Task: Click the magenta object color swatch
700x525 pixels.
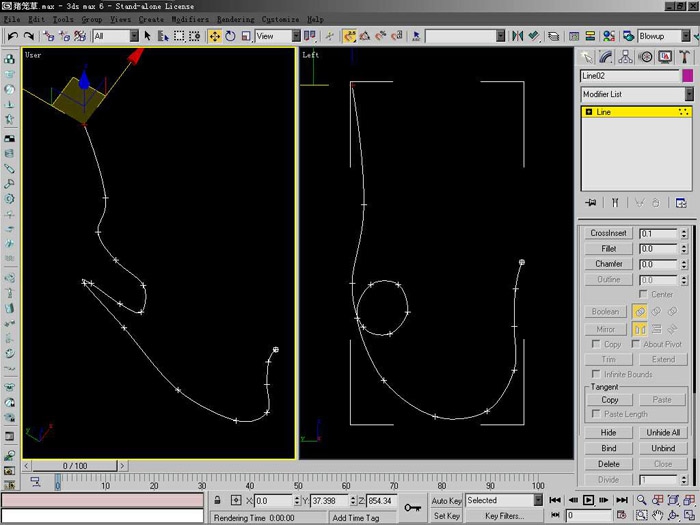Action: 688,75
